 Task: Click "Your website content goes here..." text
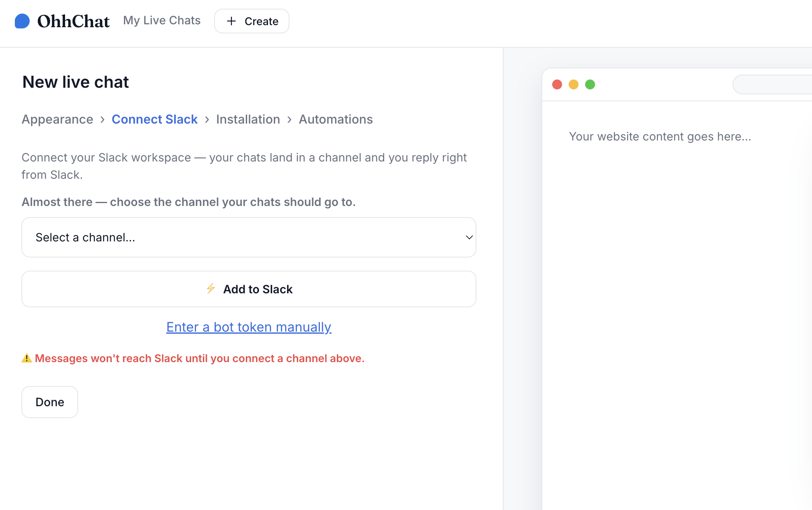pyautogui.click(x=660, y=137)
